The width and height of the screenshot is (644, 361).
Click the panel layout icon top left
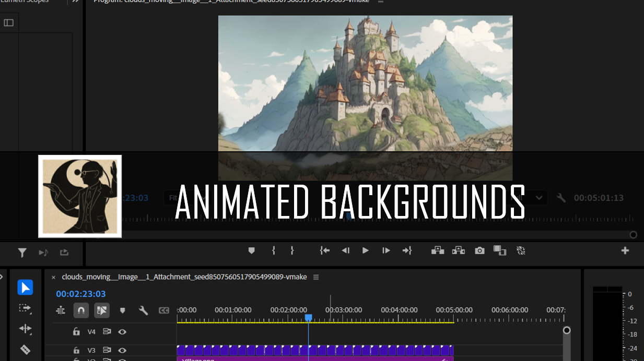click(8, 22)
